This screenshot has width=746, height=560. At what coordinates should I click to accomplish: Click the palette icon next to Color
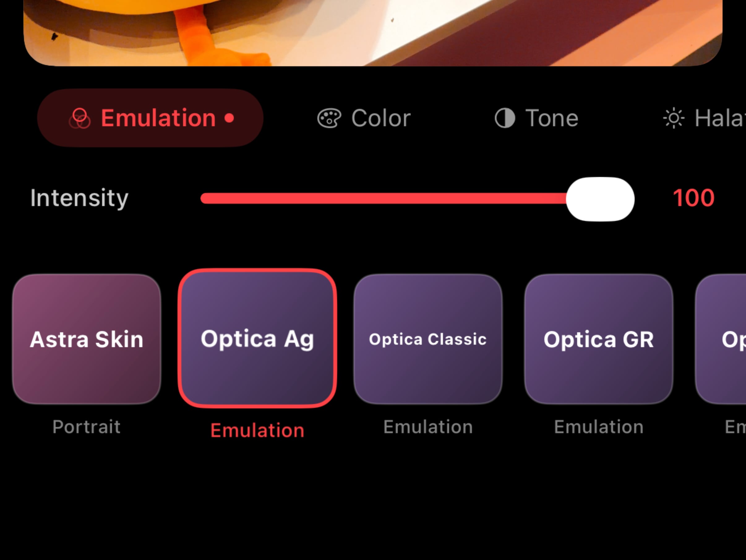point(329,118)
